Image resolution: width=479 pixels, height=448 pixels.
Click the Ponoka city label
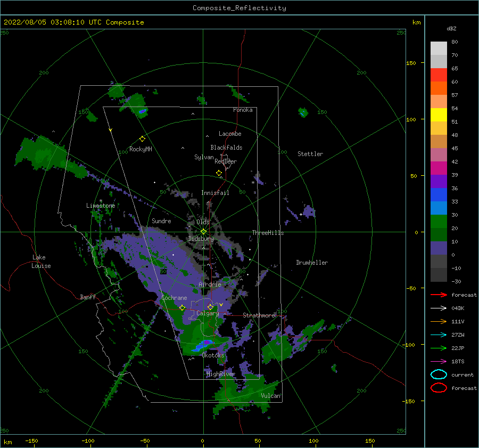tap(243, 110)
